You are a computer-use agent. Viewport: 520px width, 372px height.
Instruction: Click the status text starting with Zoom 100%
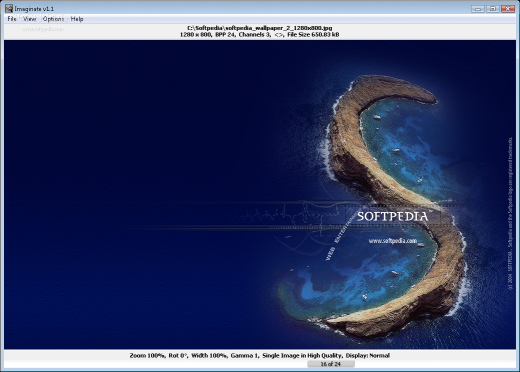[260, 355]
